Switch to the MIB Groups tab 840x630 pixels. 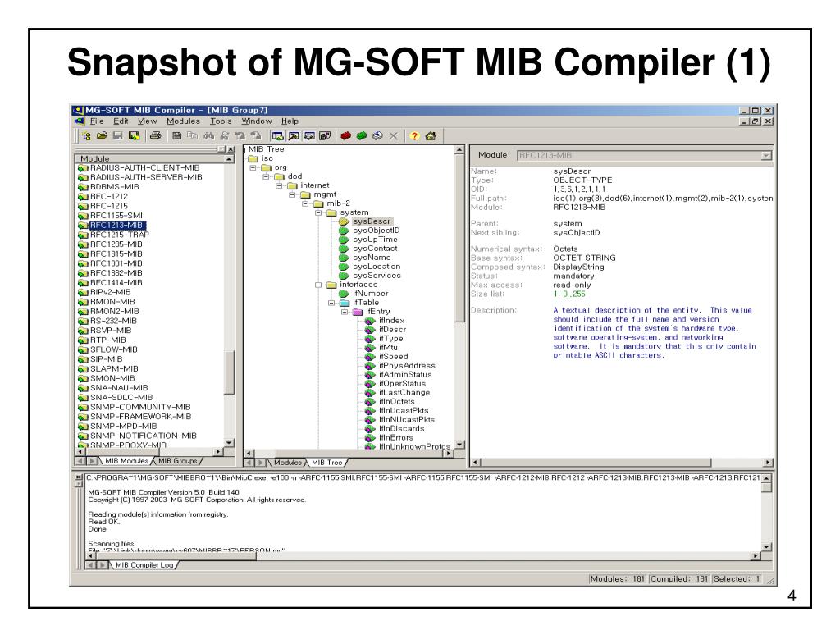point(178,461)
